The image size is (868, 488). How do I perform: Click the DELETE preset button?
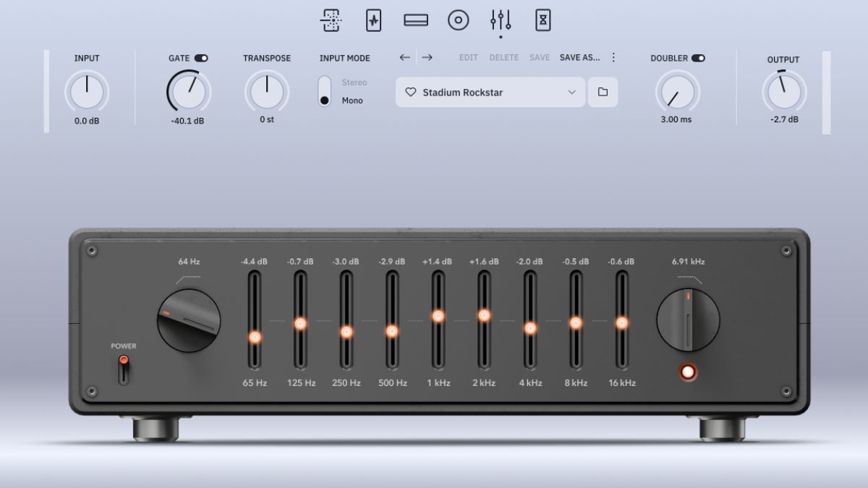tap(504, 57)
